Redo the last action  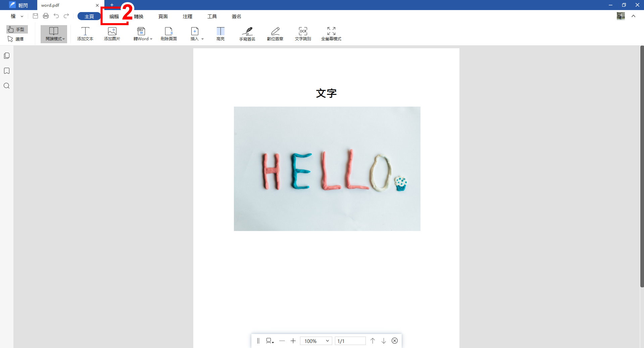coord(66,16)
